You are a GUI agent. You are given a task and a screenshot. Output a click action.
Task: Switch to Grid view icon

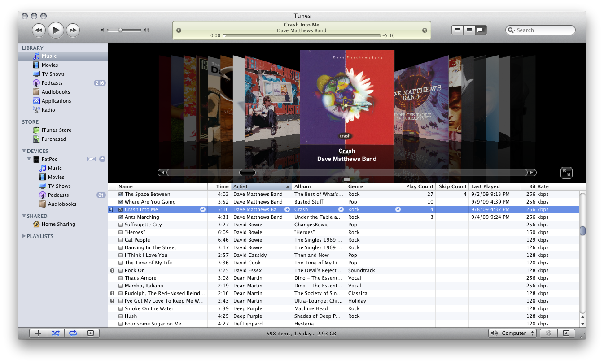pos(469,30)
